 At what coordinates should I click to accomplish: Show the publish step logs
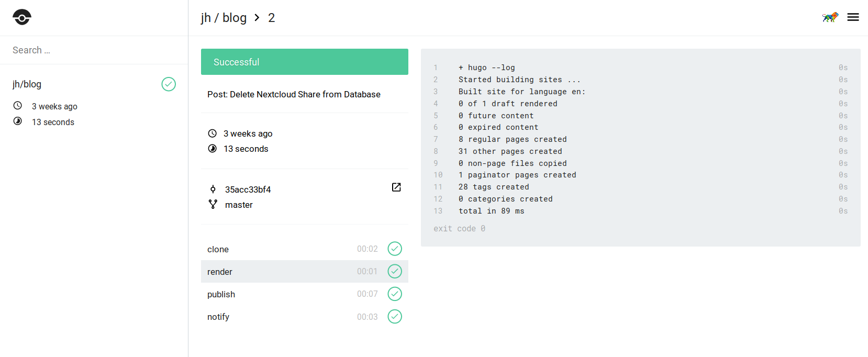pos(221,294)
